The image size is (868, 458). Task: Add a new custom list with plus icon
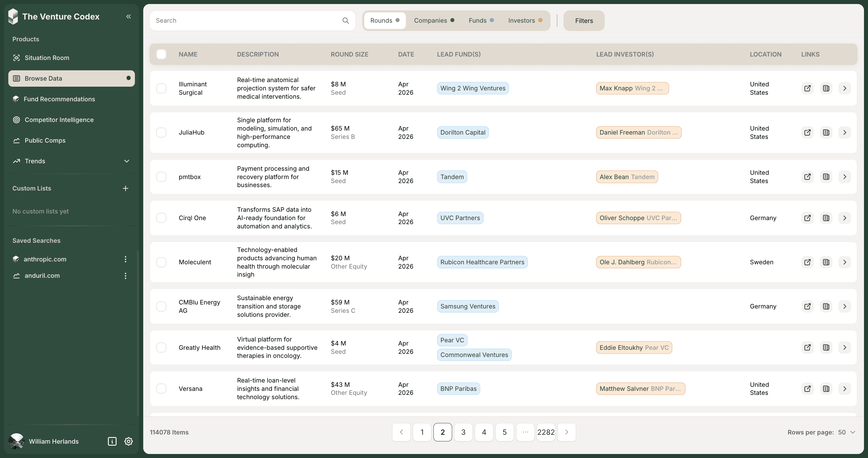coord(125,189)
